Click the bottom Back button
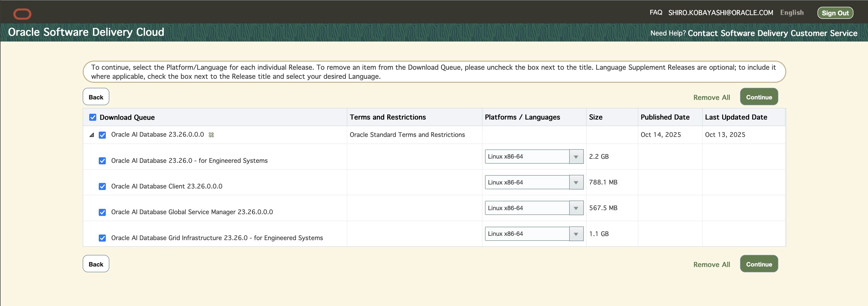868x306 pixels. point(96,264)
